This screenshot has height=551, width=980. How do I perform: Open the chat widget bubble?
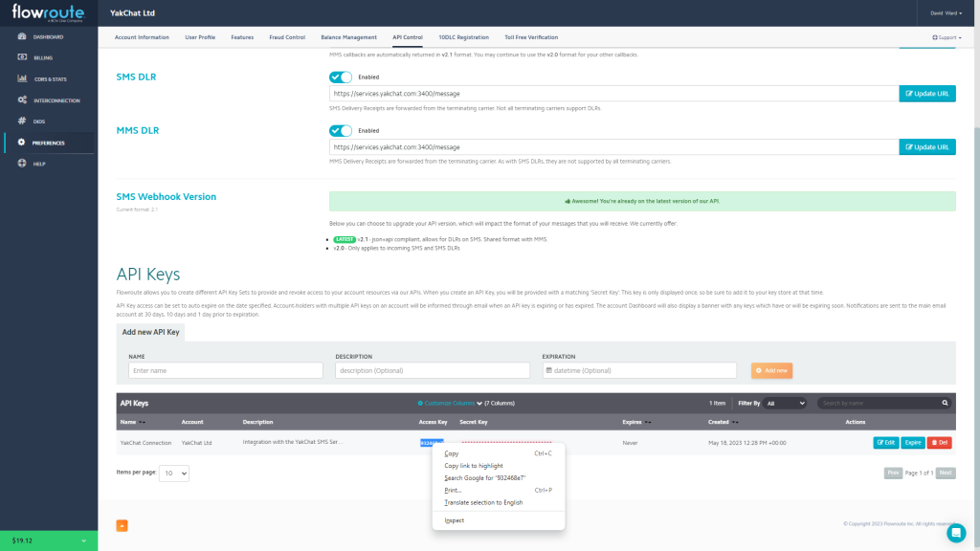pyautogui.click(x=956, y=532)
